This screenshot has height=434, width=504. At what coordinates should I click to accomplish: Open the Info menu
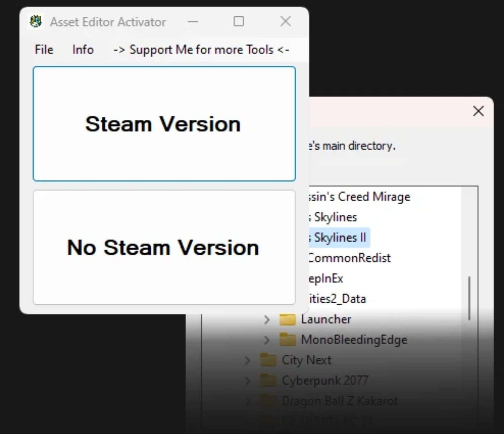83,50
